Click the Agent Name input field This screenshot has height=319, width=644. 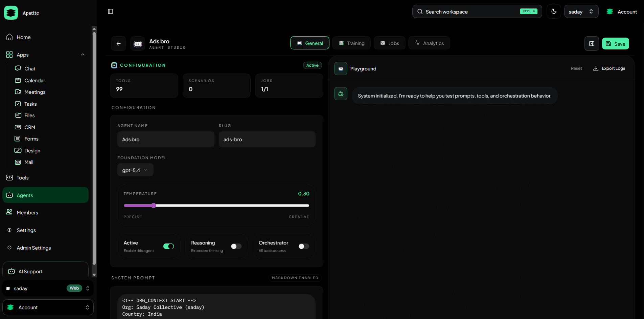click(166, 140)
